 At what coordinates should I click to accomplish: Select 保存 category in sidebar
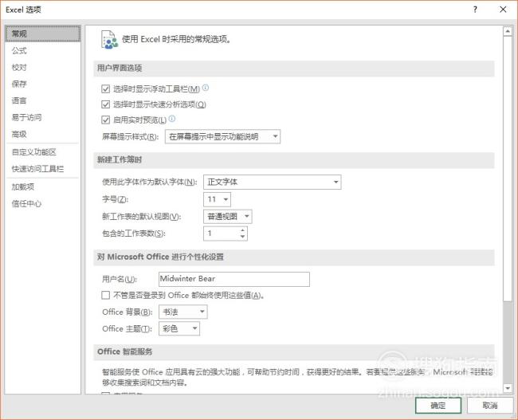[43, 84]
